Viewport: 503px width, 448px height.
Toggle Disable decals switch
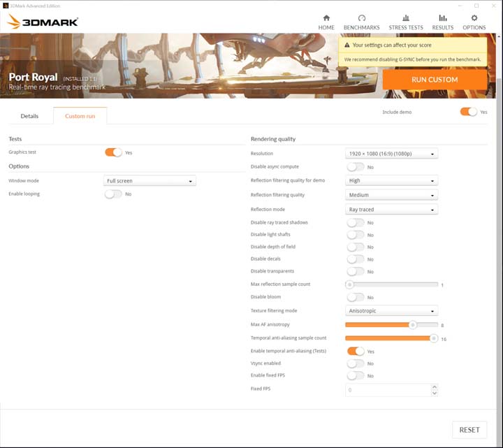coord(356,259)
